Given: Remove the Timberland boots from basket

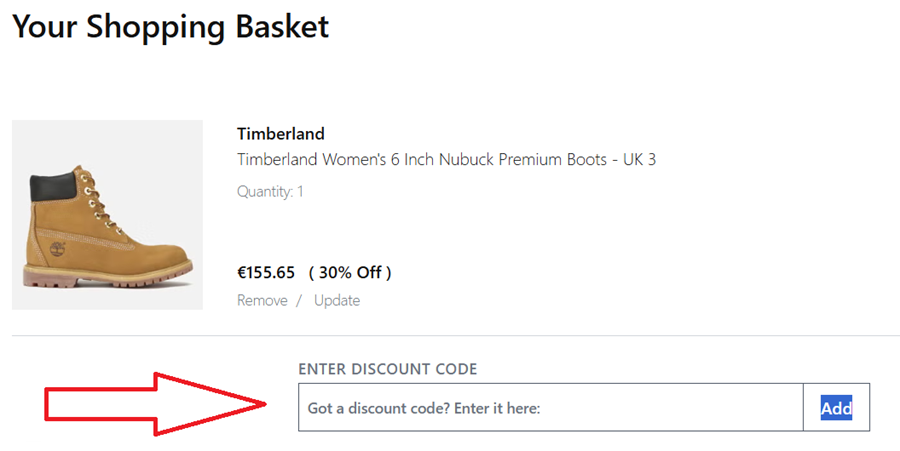Looking at the screenshot, I should [262, 300].
